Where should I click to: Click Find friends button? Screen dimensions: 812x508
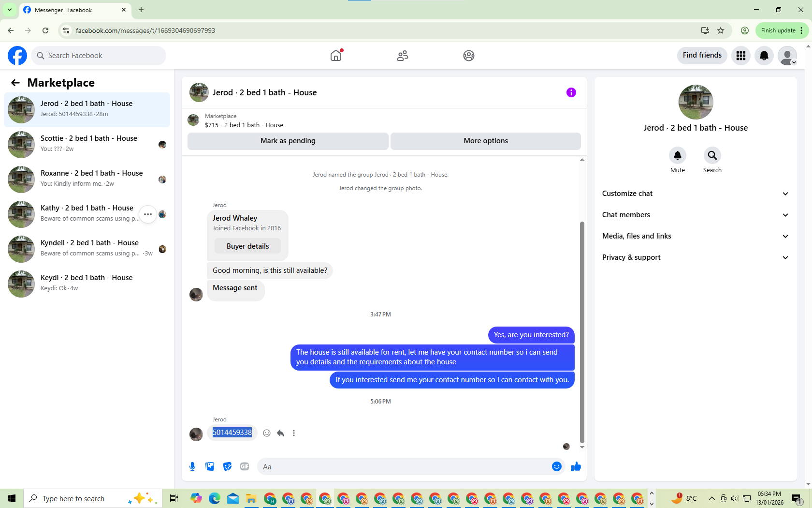pyautogui.click(x=702, y=55)
